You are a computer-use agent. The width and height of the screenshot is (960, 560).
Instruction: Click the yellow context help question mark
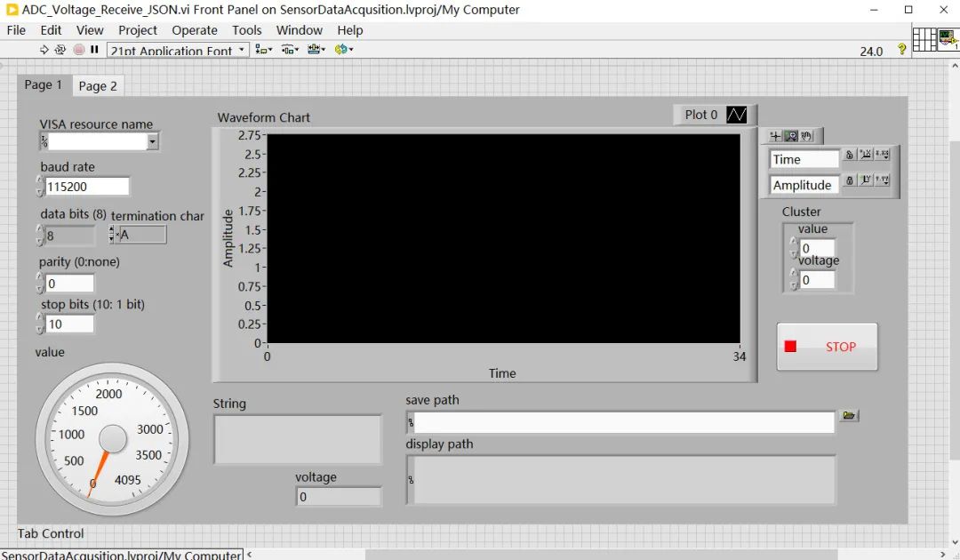902,49
